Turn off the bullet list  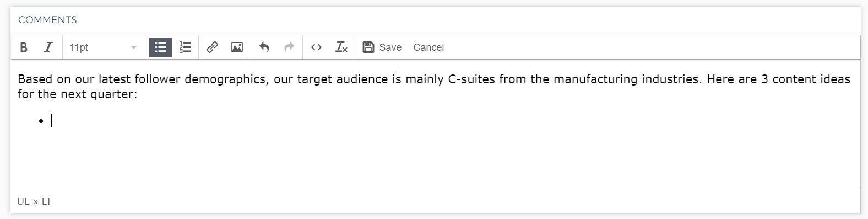(160, 47)
